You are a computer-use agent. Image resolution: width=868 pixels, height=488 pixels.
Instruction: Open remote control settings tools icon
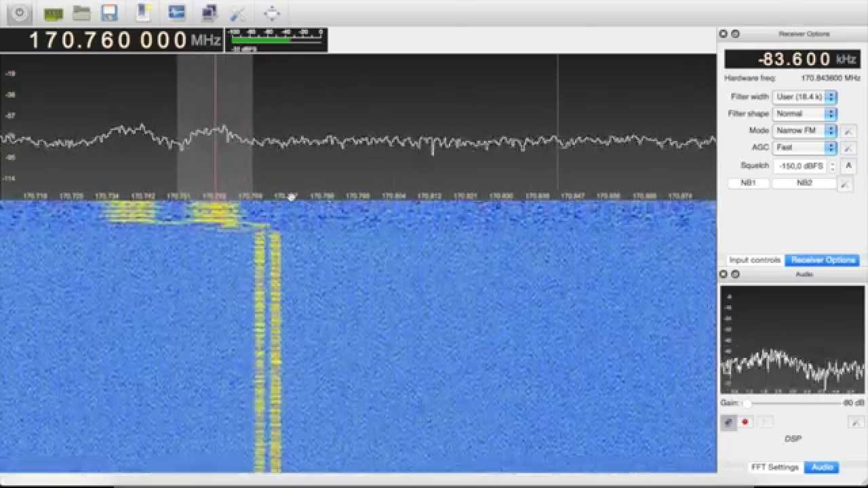tap(238, 14)
